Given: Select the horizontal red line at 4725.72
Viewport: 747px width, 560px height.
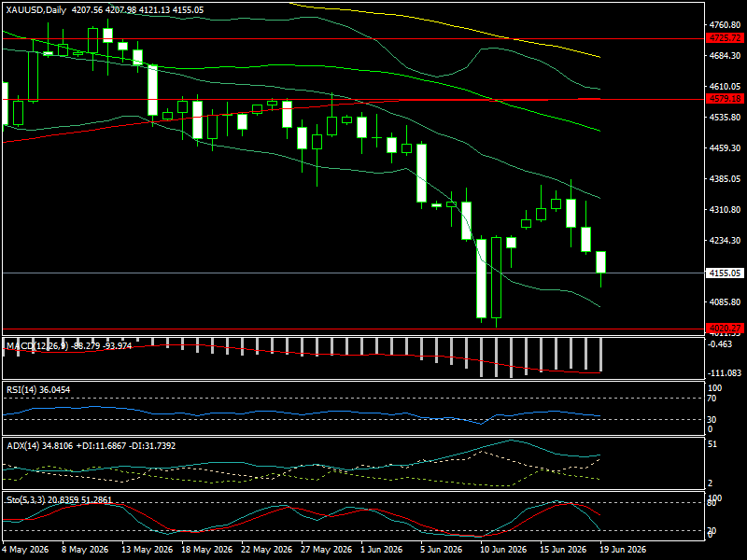Looking at the screenshot, I should [x=353, y=38].
